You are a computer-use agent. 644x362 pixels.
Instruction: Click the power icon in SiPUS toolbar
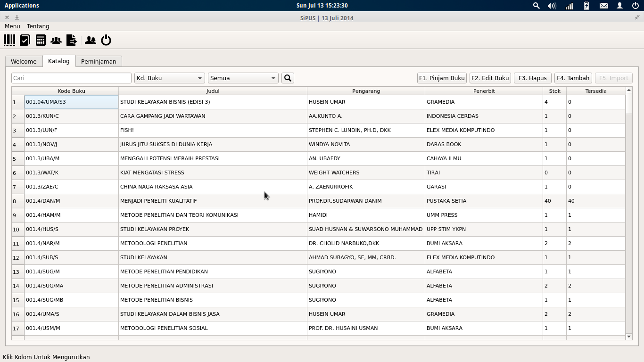[x=106, y=40]
